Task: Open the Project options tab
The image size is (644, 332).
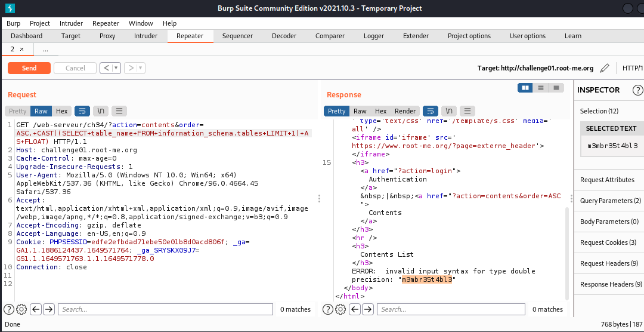Action: (x=469, y=36)
